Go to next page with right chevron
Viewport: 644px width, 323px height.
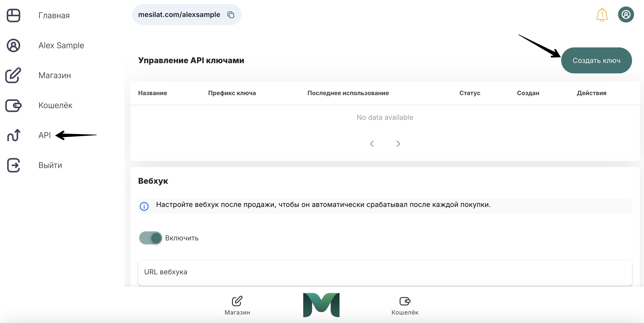(398, 144)
